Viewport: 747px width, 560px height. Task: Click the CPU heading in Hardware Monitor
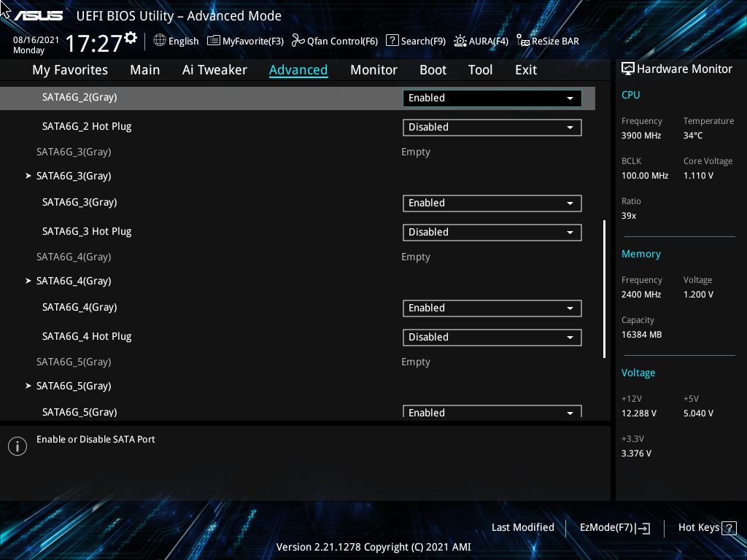click(631, 95)
